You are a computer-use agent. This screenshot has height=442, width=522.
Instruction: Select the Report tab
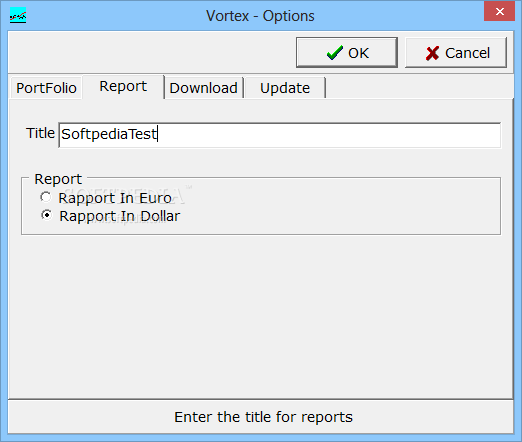123,87
